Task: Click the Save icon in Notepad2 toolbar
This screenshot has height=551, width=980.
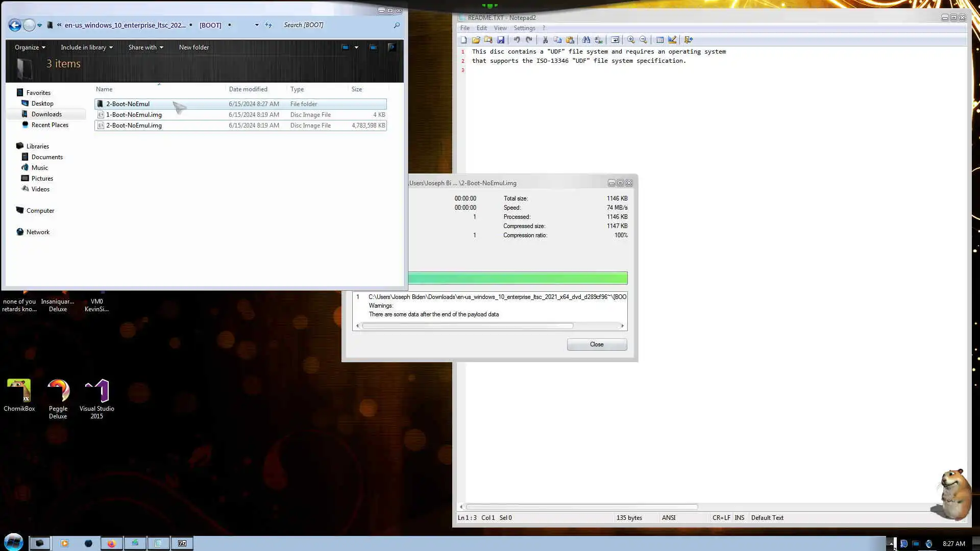Action: [501, 40]
